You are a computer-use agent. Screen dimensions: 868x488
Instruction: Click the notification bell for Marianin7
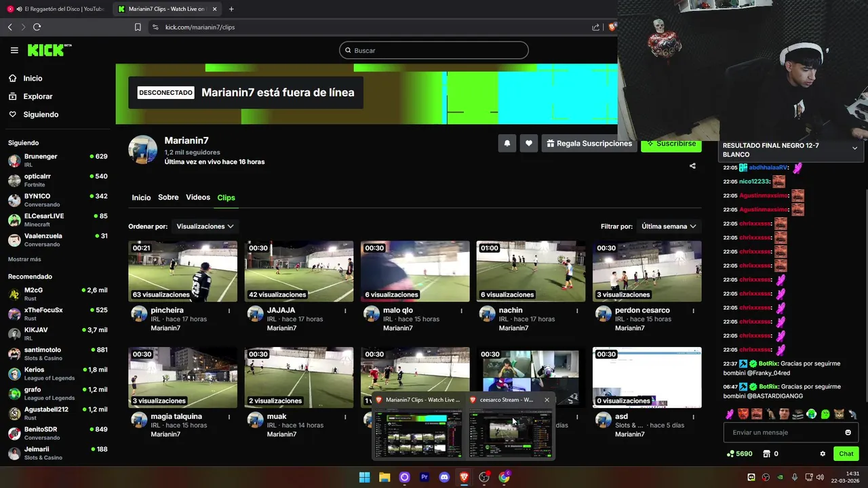(507, 144)
